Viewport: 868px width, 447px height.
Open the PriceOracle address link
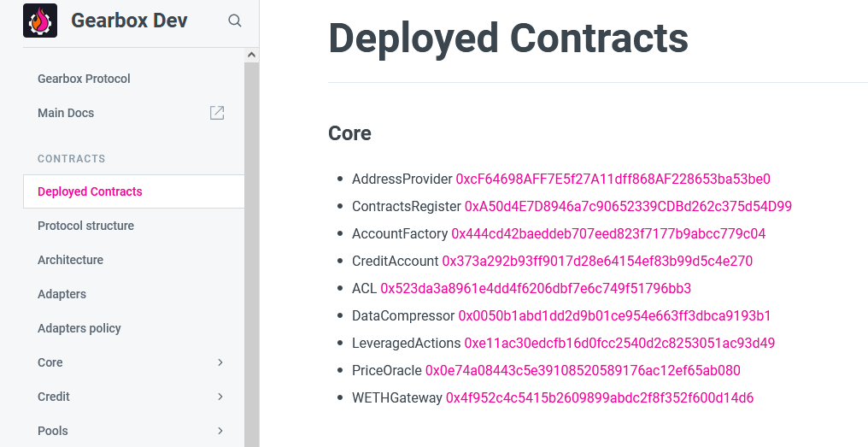coord(583,371)
